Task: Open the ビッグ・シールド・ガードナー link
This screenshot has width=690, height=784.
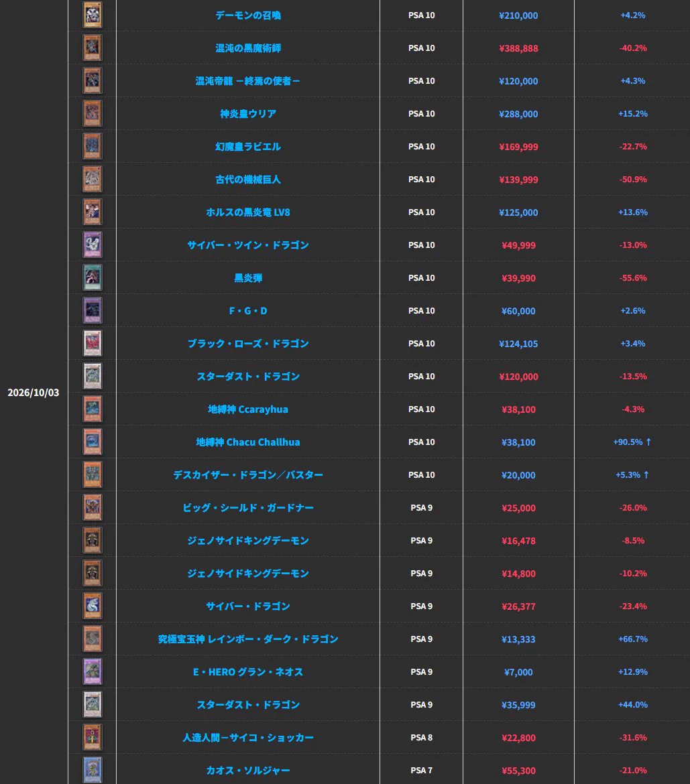Action: tap(247, 508)
